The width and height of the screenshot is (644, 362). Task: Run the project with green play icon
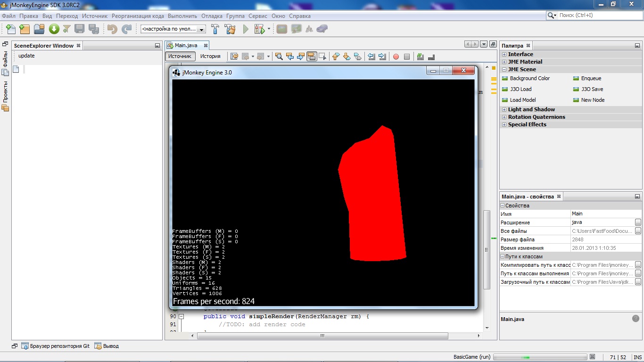246,29
